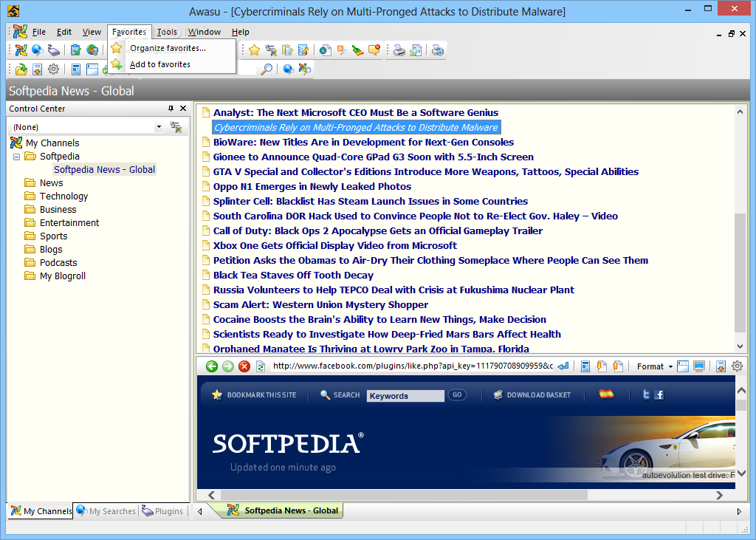Pin the Control Center panel
The width and height of the screenshot is (756, 540).
(171, 108)
